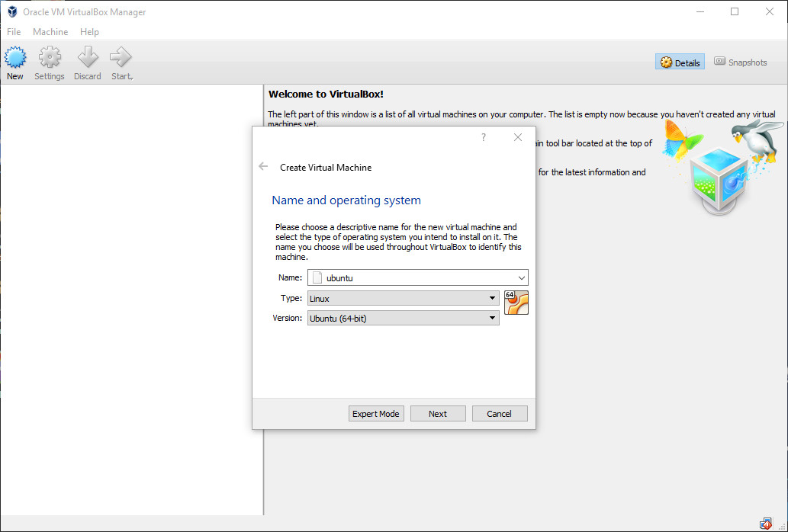Click the dialog help question mark
The width and height of the screenshot is (788, 532).
(x=484, y=137)
